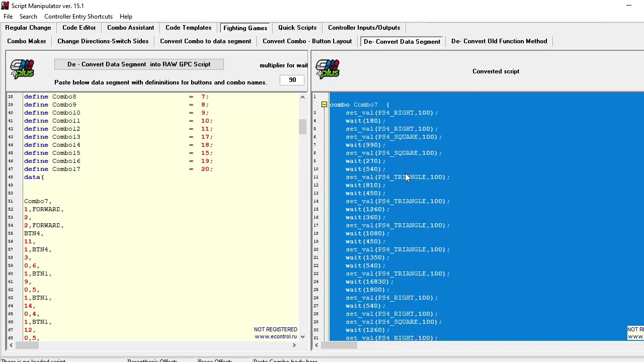Open the Controller Inputs/Outputs tab
The height and width of the screenshot is (362, 644).
click(x=364, y=28)
